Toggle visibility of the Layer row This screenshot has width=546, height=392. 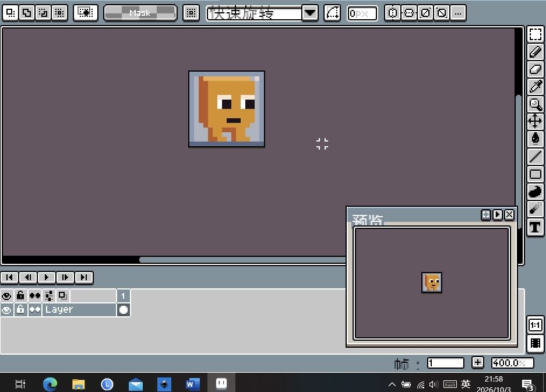(6, 310)
